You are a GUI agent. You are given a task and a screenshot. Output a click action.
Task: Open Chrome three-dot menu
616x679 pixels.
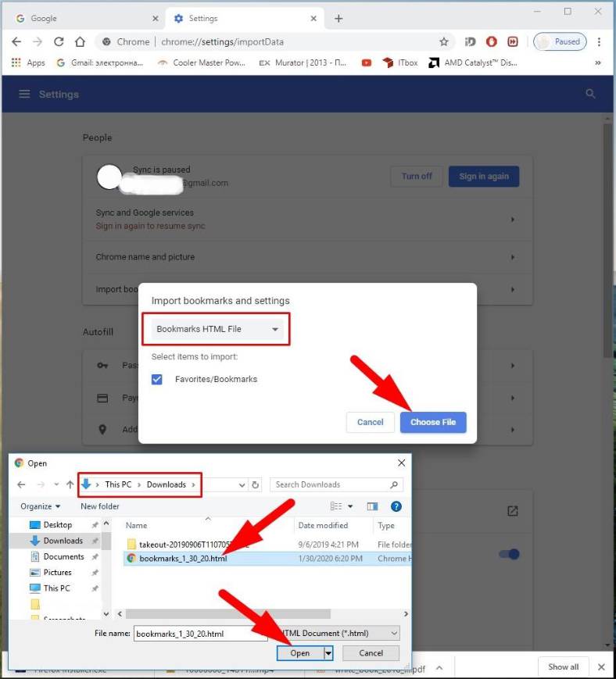(599, 41)
